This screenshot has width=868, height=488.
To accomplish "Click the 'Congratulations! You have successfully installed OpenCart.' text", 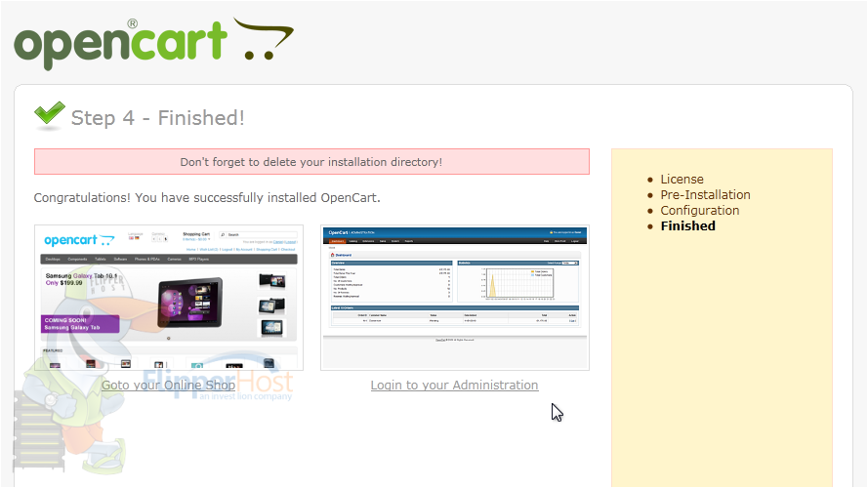I will pos(207,197).
